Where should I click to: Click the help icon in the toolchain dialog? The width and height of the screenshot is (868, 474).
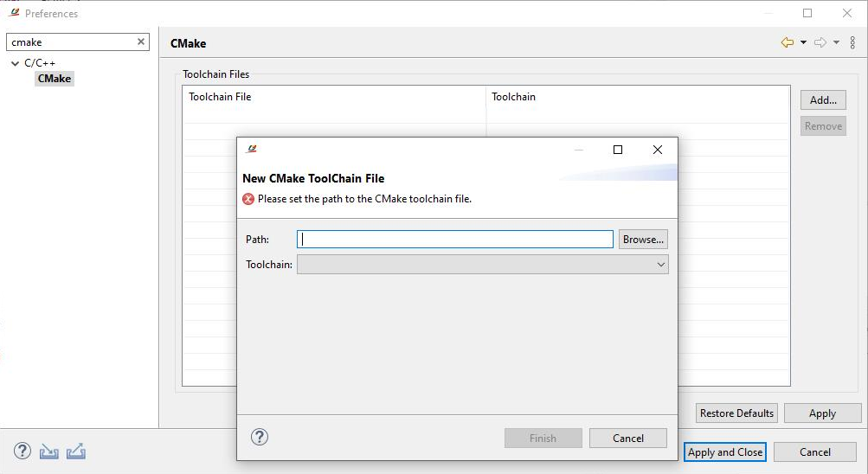click(x=259, y=437)
